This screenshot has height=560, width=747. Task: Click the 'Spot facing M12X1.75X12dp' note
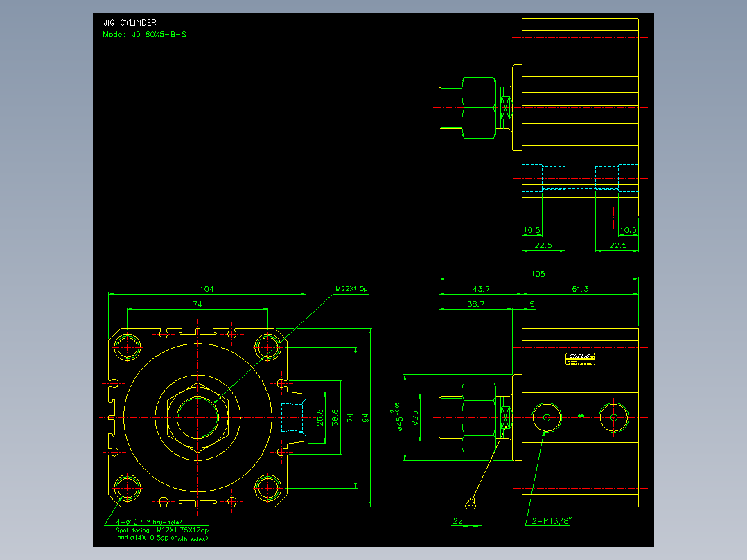162,530
